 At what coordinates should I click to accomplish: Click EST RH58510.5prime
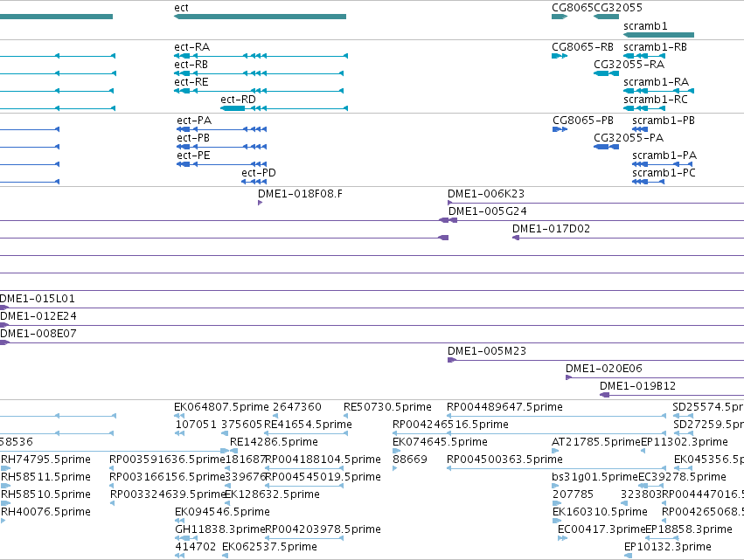[x=45, y=494]
